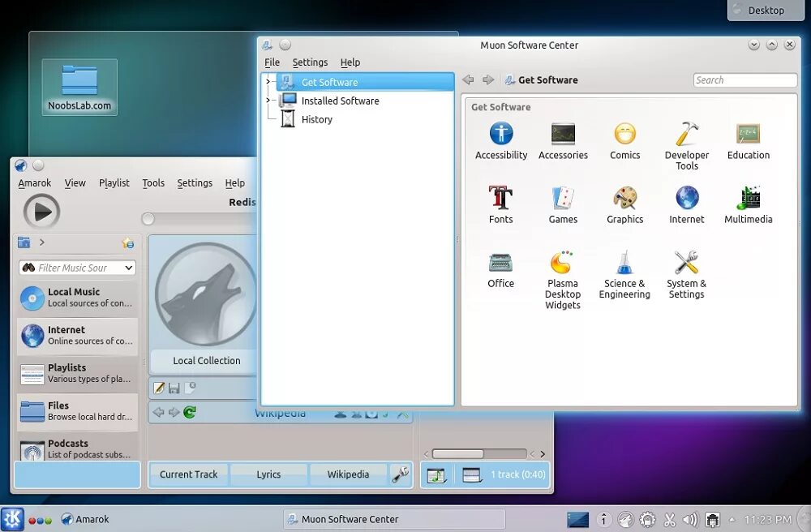Click the save disk icon in Amarok

174,388
